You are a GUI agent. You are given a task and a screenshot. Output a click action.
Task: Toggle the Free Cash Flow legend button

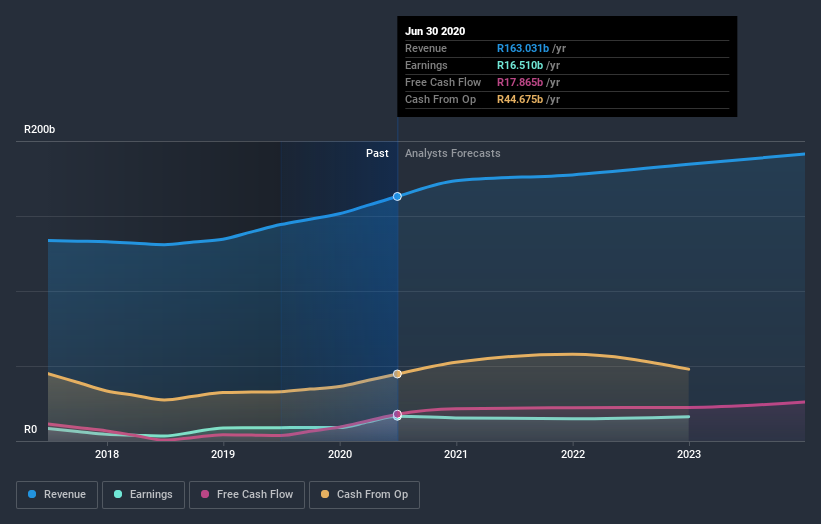pyautogui.click(x=247, y=495)
